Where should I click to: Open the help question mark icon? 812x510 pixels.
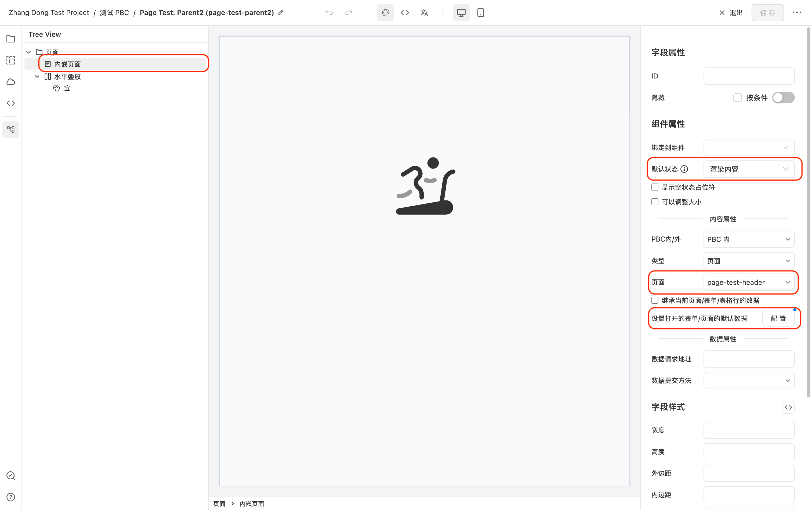(x=11, y=497)
